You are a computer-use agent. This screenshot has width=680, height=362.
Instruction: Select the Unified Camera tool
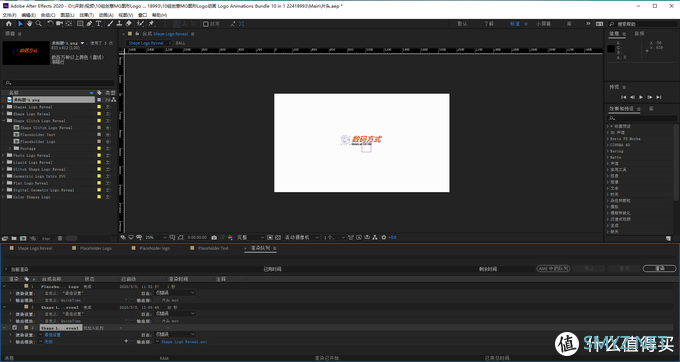click(59, 24)
